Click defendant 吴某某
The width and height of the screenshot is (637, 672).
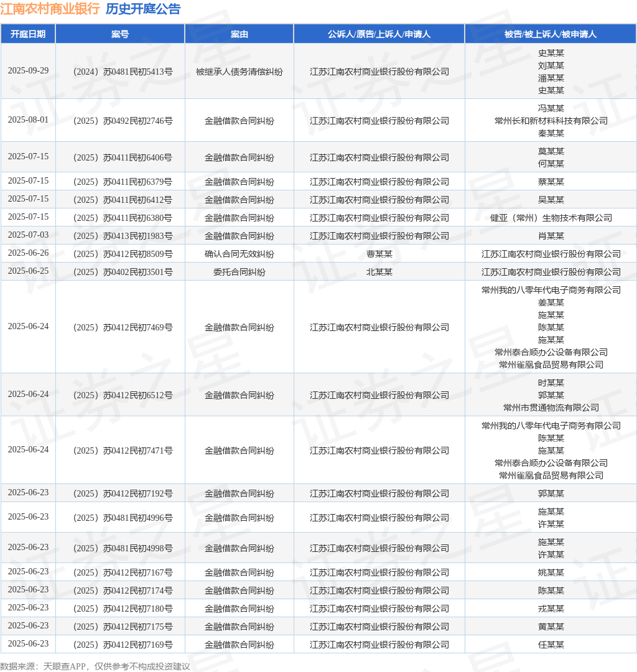551,200
